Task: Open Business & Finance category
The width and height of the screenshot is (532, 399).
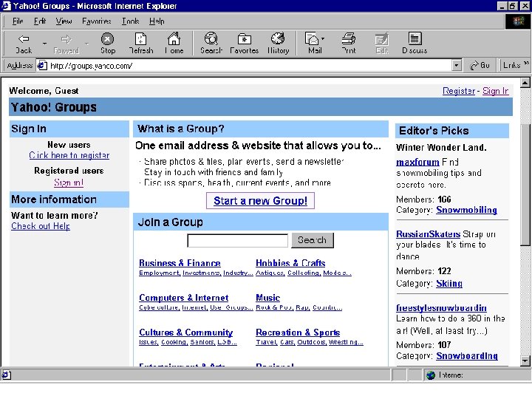Action: coord(180,263)
